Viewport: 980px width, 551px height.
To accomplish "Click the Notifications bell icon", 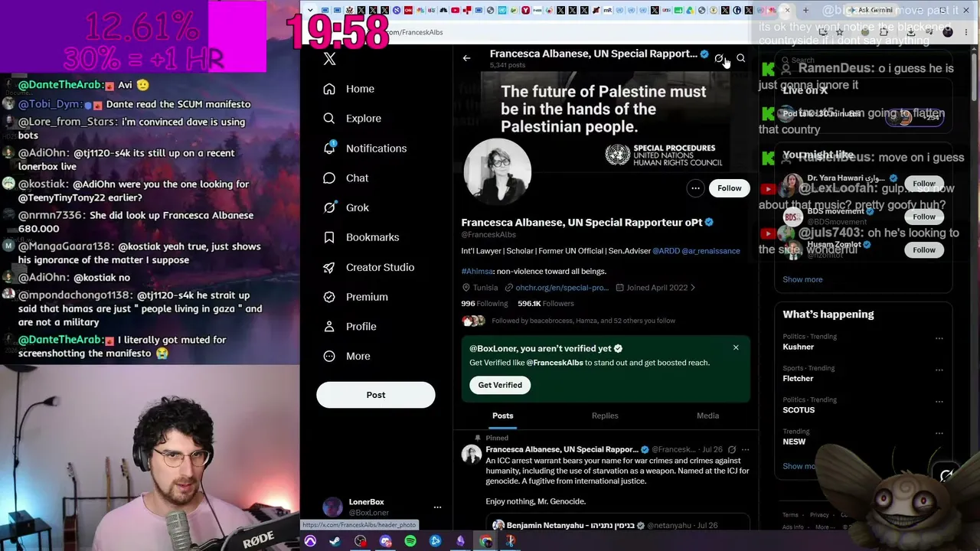I will pos(329,148).
